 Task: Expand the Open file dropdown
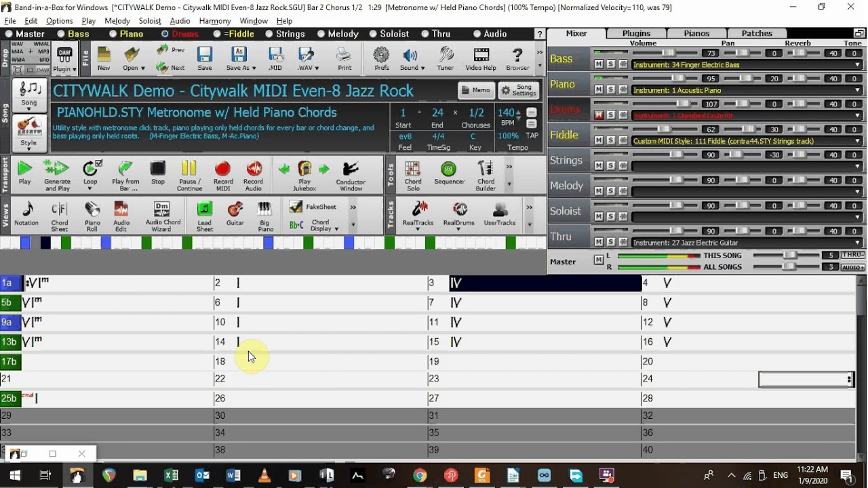(x=142, y=68)
